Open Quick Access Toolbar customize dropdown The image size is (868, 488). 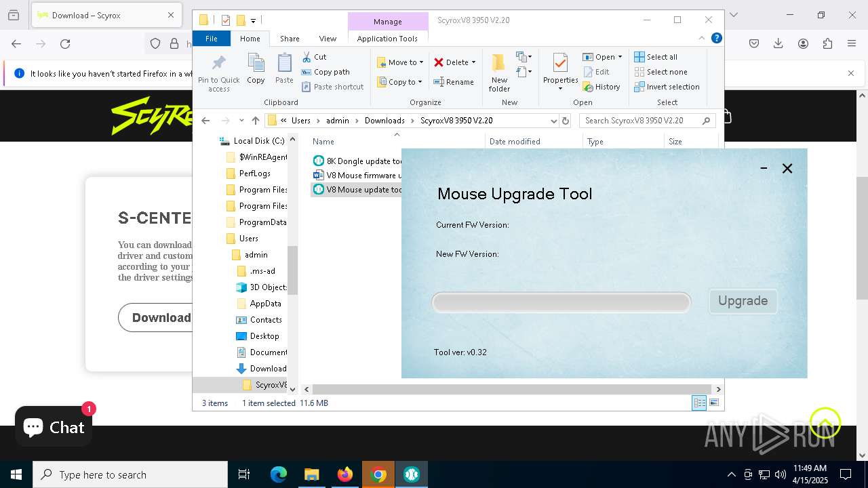point(254,20)
